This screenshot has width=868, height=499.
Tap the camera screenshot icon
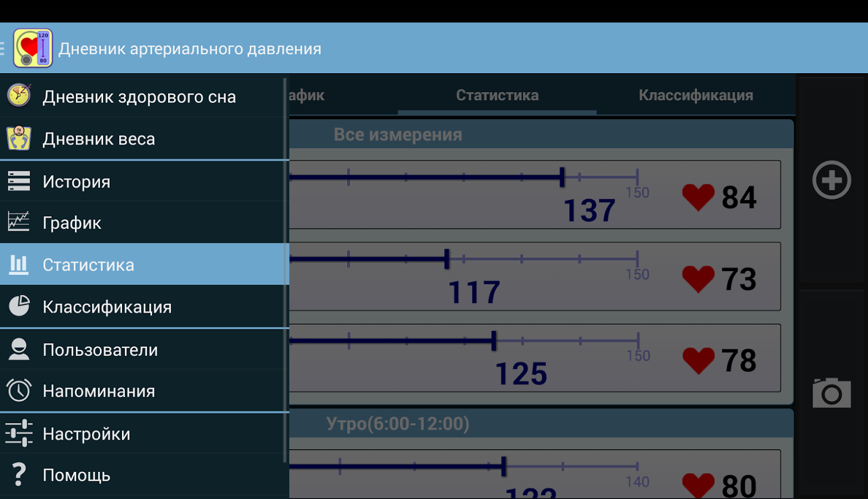(x=831, y=393)
